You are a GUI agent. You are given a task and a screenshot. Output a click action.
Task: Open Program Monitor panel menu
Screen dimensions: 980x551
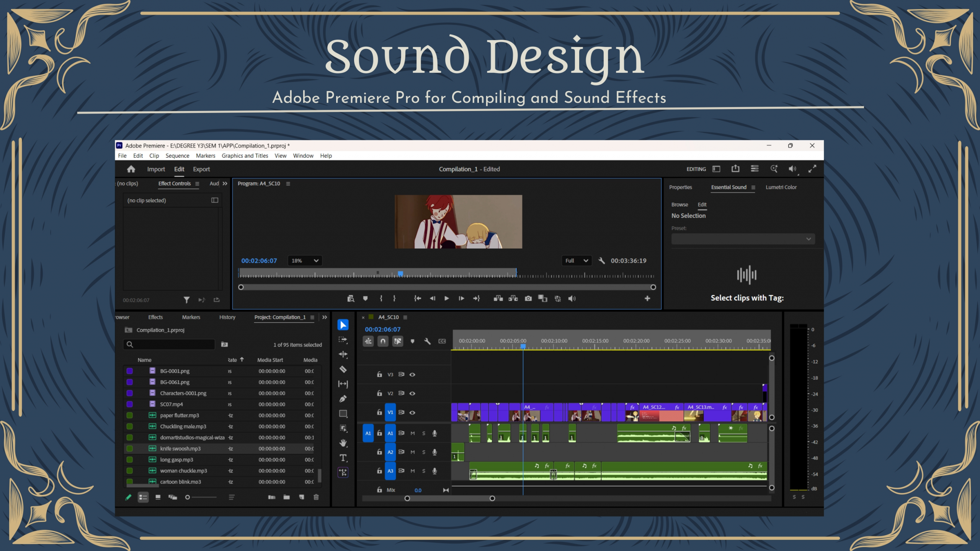[x=288, y=184]
